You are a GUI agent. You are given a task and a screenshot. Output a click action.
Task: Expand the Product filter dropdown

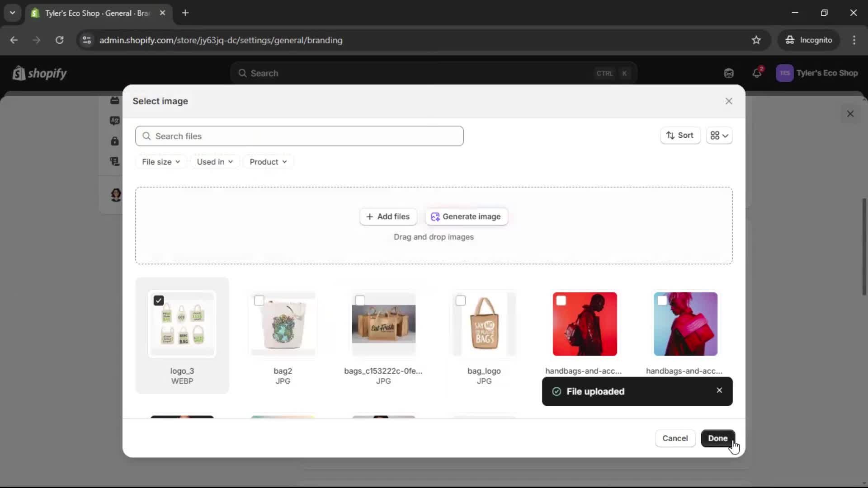click(x=268, y=162)
